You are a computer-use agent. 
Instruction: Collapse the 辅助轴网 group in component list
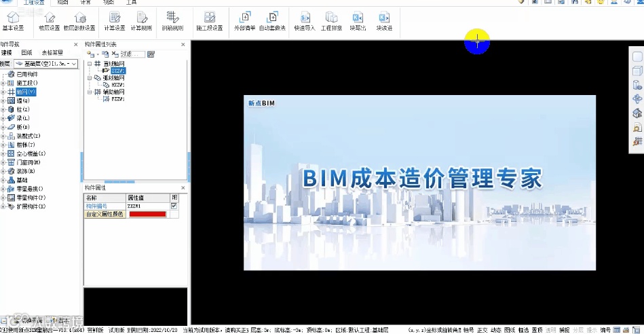click(x=90, y=92)
